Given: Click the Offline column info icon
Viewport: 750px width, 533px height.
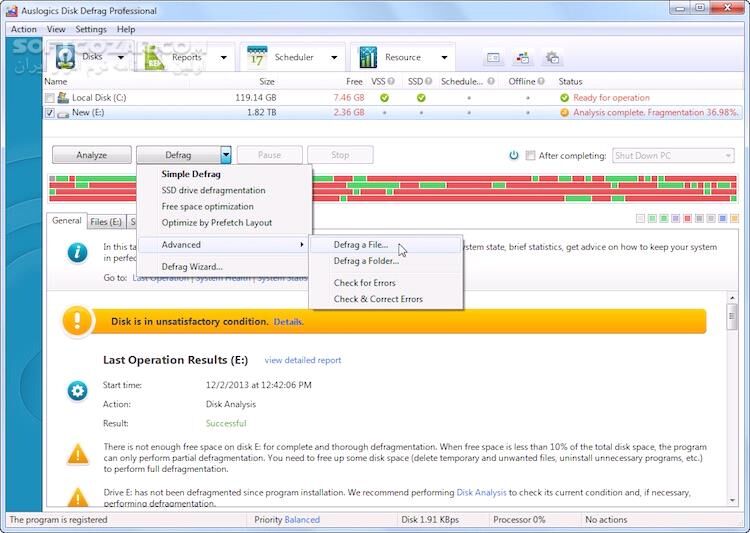Looking at the screenshot, I should pos(541,81).
